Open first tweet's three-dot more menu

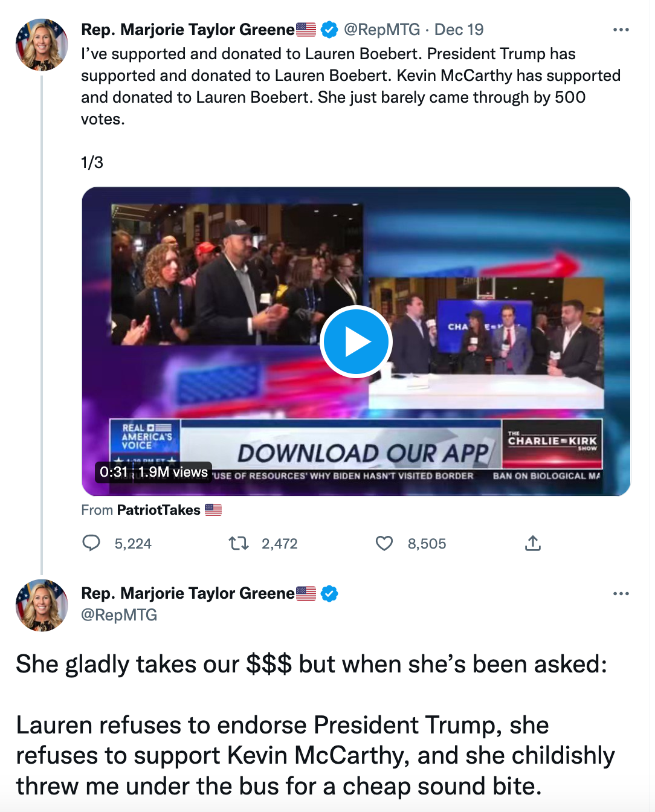click(621, 30)
